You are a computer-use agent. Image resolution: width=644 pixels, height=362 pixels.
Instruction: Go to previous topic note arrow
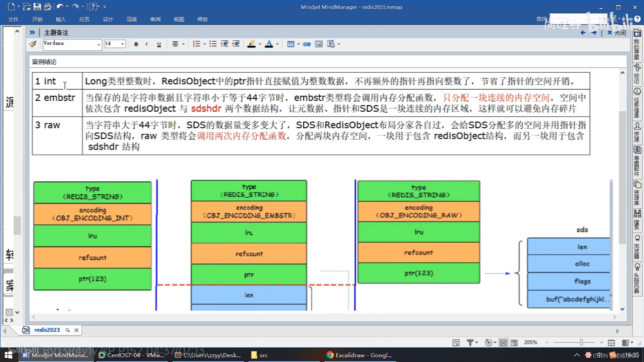click(583, 33)
